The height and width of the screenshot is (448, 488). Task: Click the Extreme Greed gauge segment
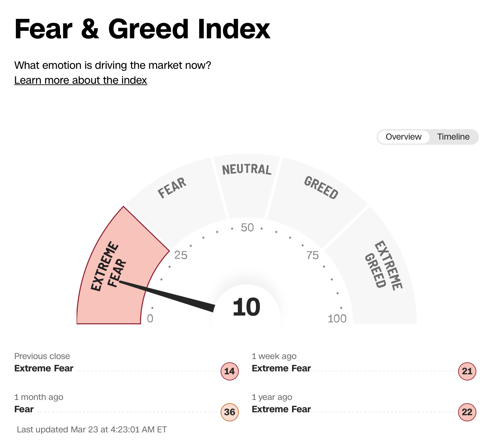point(383,276)
